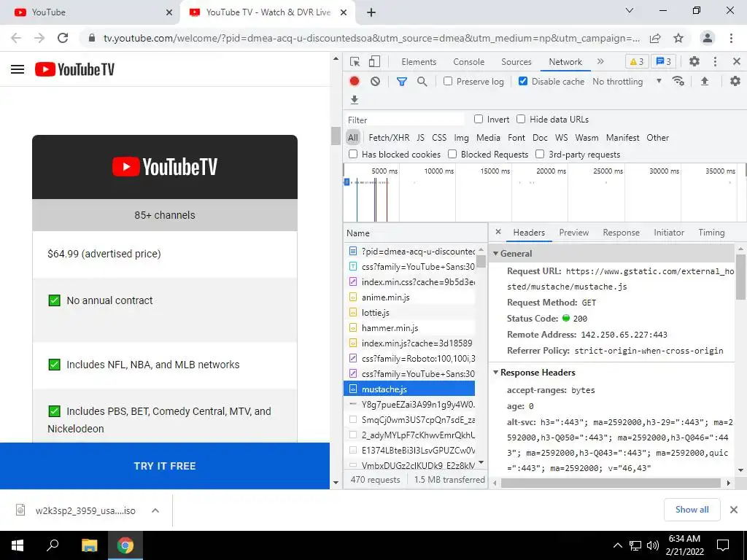Open Chrome tab search dropdown arrow
This screenshot has width=747, height=560.
(630, 10)
